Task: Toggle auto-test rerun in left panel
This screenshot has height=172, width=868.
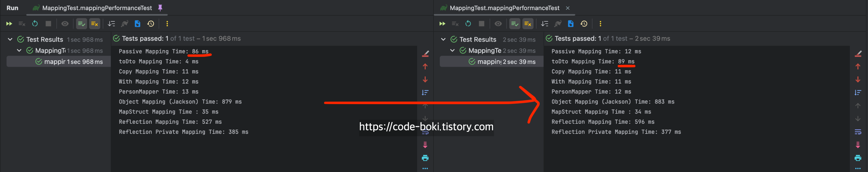Action: coord(35,24)
